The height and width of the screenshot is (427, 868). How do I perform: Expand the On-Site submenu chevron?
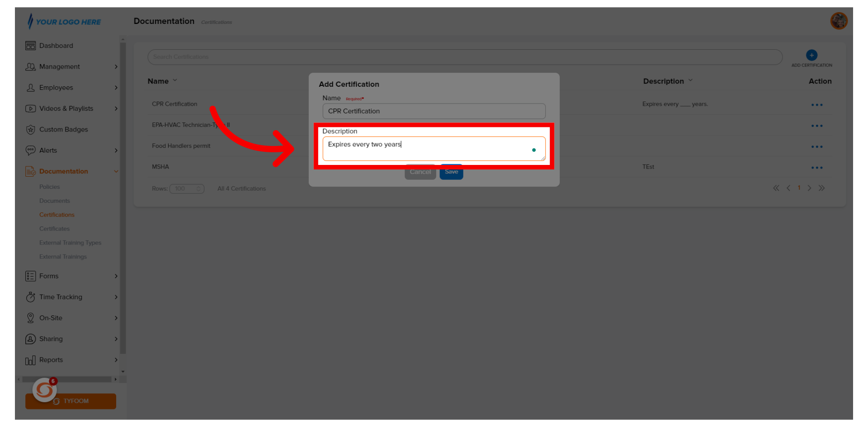(x=116, y=318)
